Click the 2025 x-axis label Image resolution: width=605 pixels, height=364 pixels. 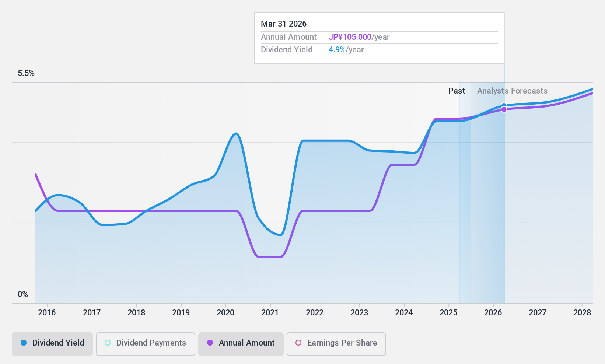pos(448,313)
